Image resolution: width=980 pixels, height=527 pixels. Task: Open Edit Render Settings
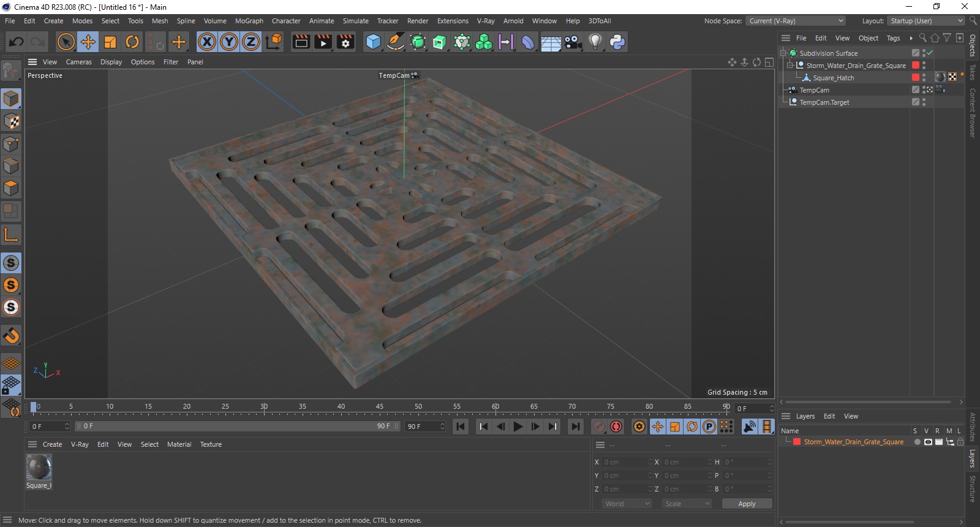[346, 42]
